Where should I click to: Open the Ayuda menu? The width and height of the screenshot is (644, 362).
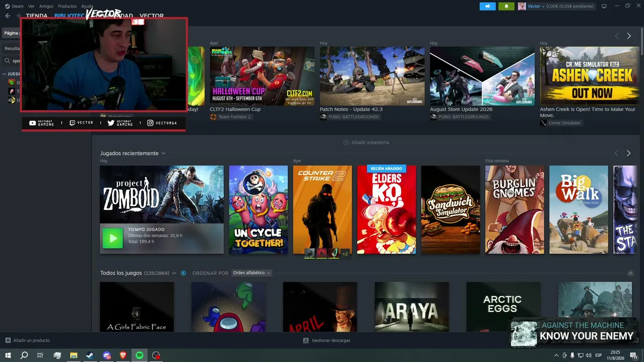(x=87, y=6)
